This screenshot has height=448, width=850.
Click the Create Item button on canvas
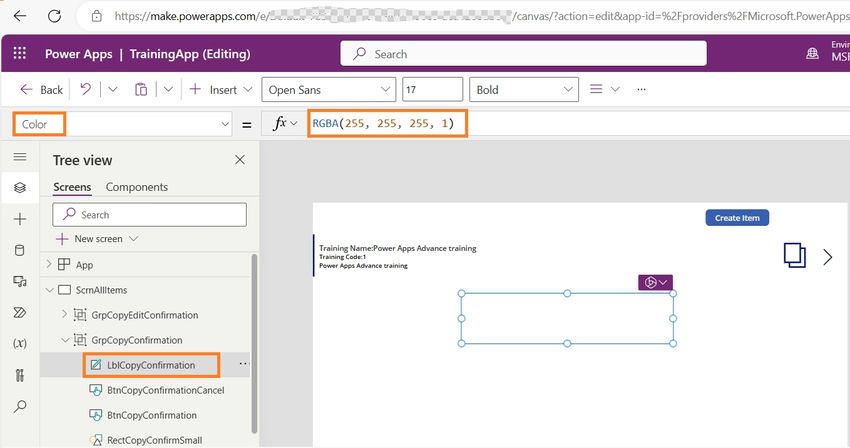click(x=737, y=218)
